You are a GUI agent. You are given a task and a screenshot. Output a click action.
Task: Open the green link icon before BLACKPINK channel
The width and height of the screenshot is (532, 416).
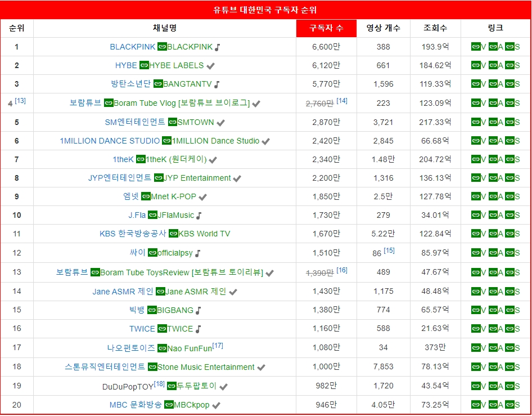162,47
